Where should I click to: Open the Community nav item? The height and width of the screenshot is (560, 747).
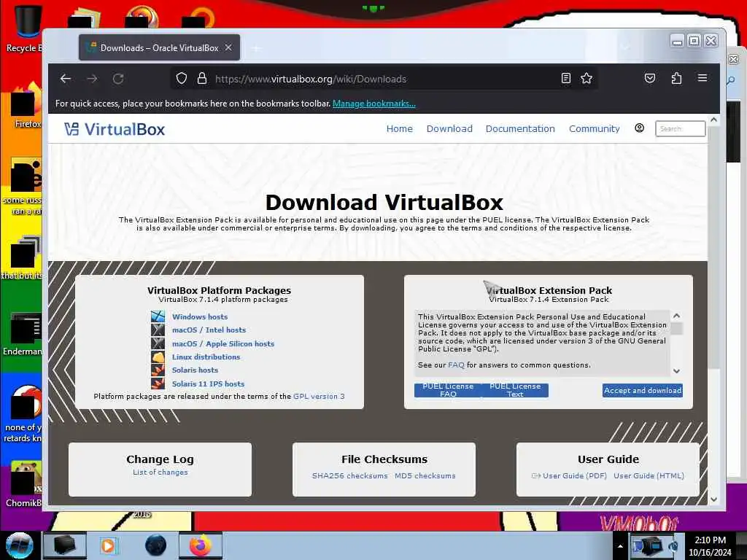(594, 128)
